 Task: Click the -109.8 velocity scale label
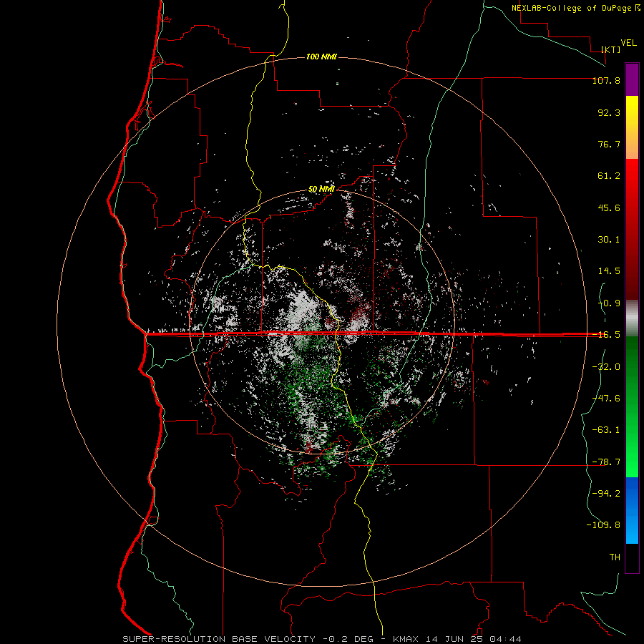point(603,525)
